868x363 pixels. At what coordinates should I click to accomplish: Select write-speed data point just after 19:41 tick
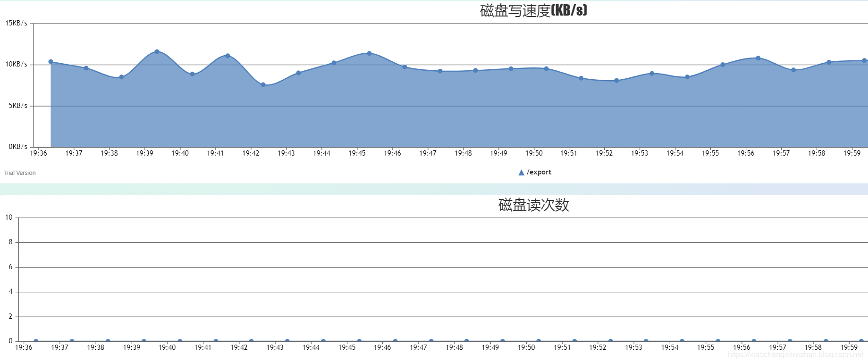pos(228,56)
